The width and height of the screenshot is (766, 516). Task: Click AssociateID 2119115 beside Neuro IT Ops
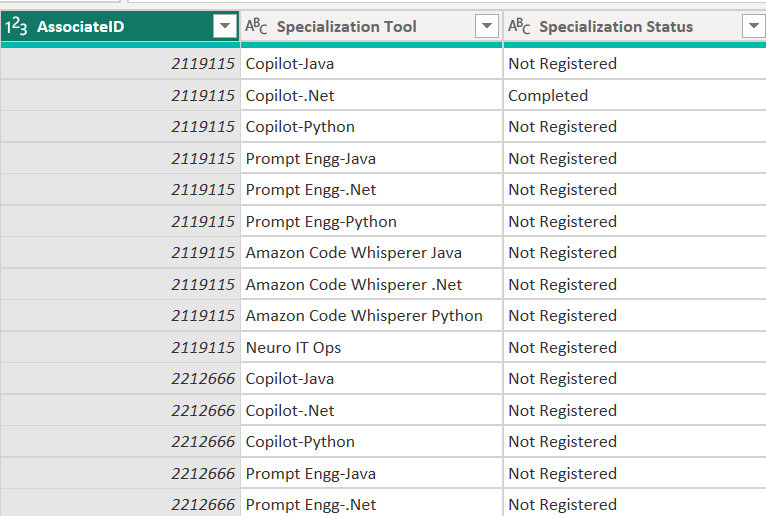tap(120, 347)
